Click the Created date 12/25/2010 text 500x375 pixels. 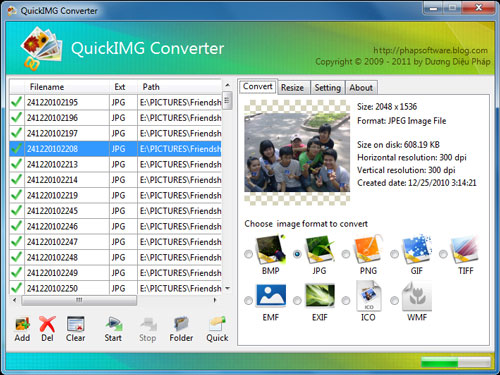pos(417,183)
